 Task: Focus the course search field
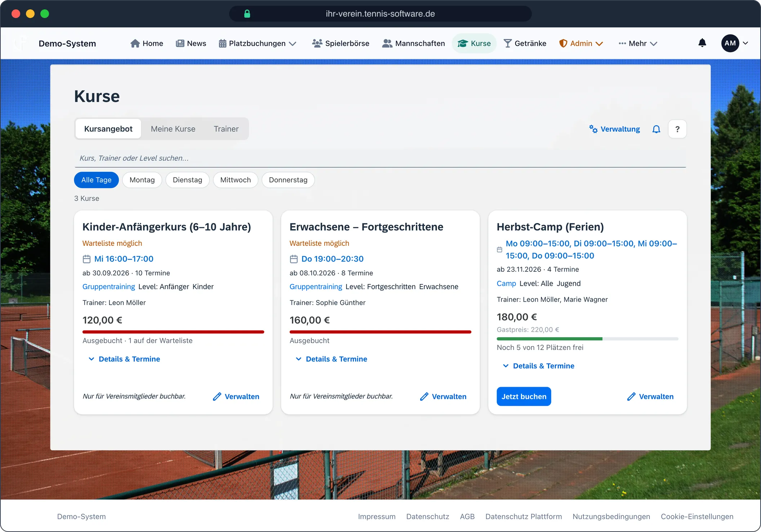coord(380,158)
